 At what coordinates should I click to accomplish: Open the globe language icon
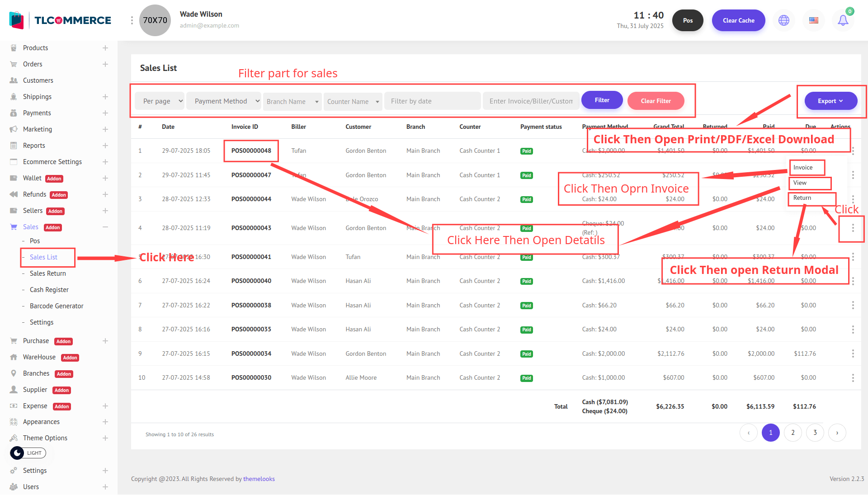pos(784,20)
